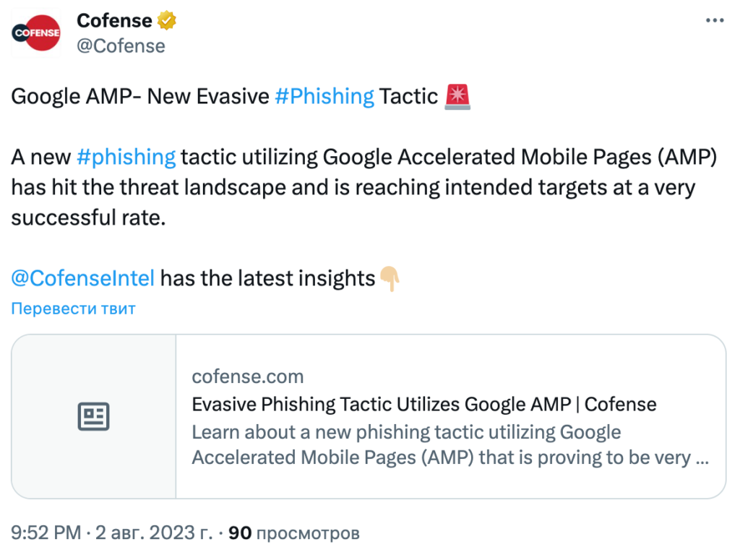The width and height of the screenshot is (740, 560).
Task: Click the Cofense profile avatar logo
Action: [36, 34]
